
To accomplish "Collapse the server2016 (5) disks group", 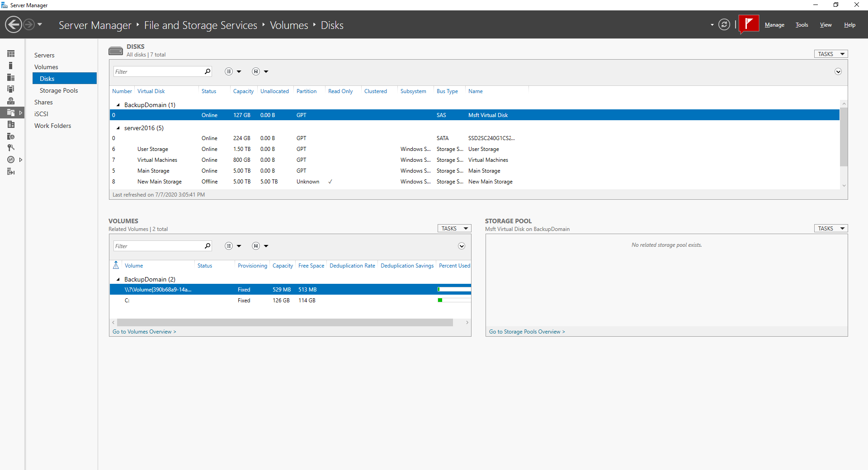I will (118, 128).
